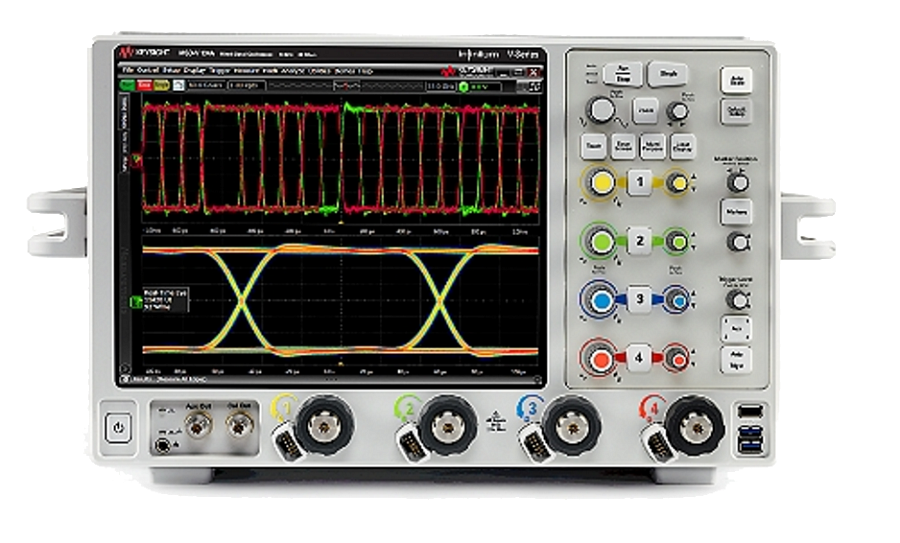Open the Analyze menu

[x=293, y=71]
